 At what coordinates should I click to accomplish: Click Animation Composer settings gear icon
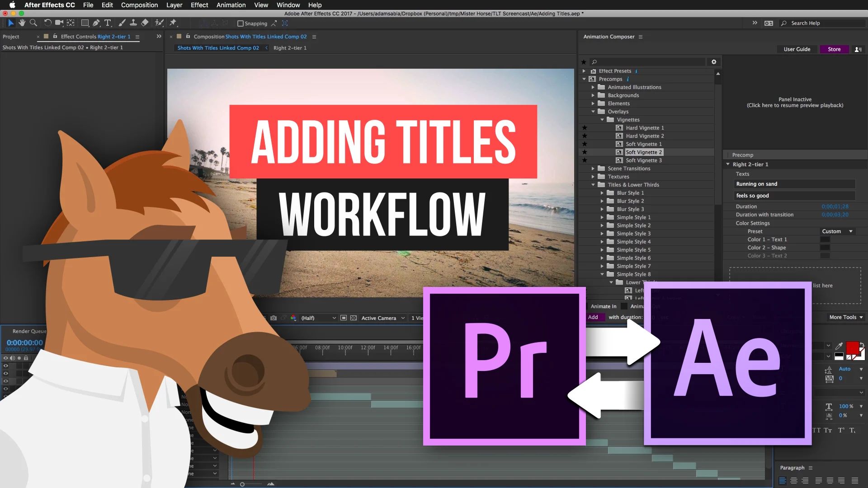click(x=714, y=62)
